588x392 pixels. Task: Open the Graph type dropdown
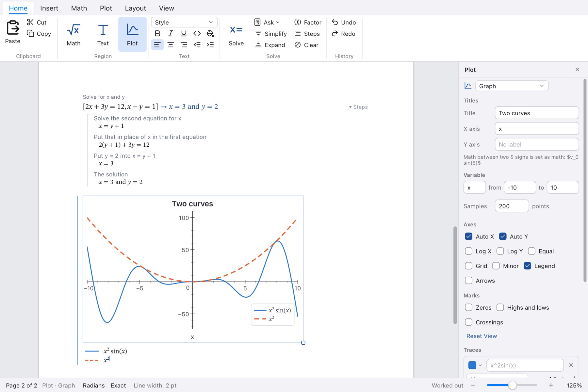click(512, 86)
